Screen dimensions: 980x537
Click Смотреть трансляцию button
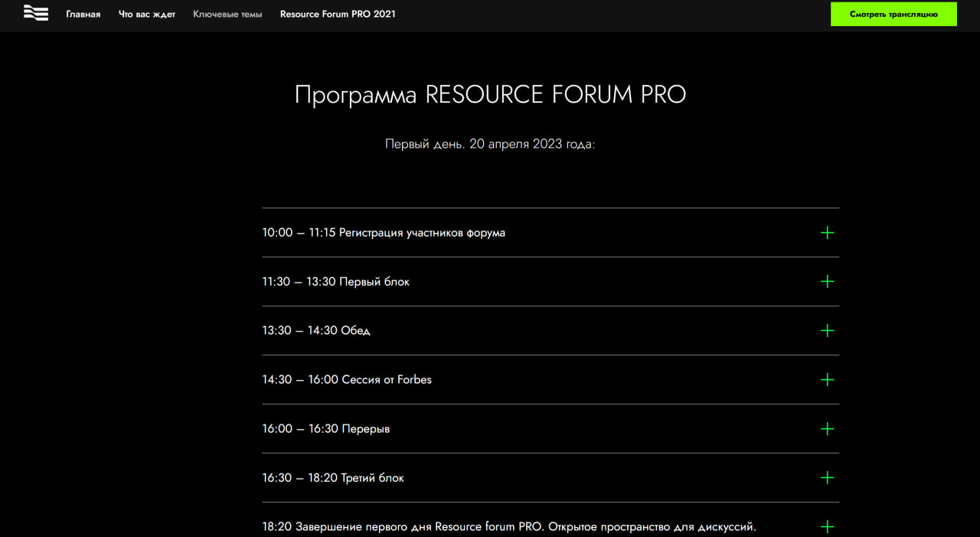[x=893, y=14]
